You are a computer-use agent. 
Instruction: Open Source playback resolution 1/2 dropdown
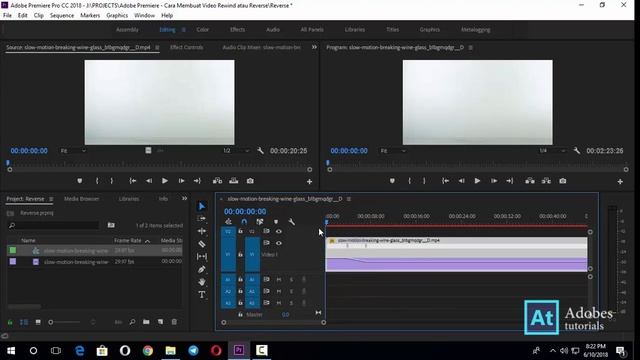tap(236, 151)
